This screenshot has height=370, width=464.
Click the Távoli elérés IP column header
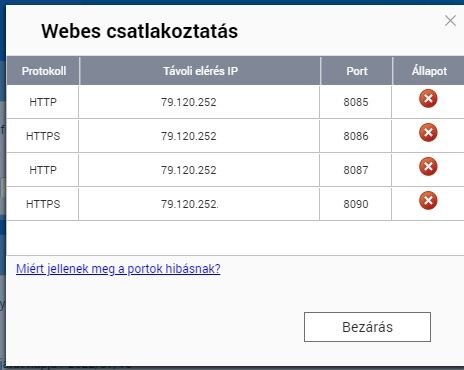[x=200, y=71]
